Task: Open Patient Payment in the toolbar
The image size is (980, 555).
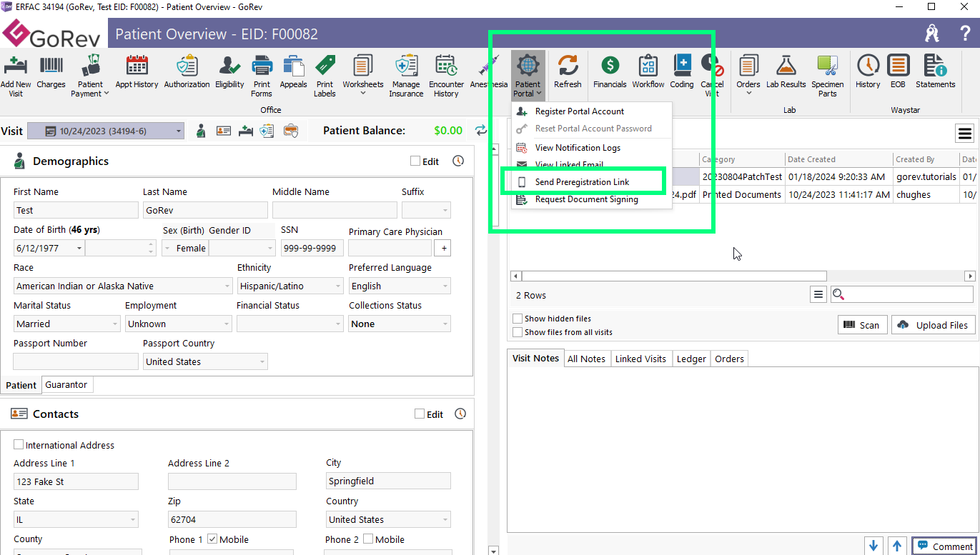Action: [x=91, y=75]
